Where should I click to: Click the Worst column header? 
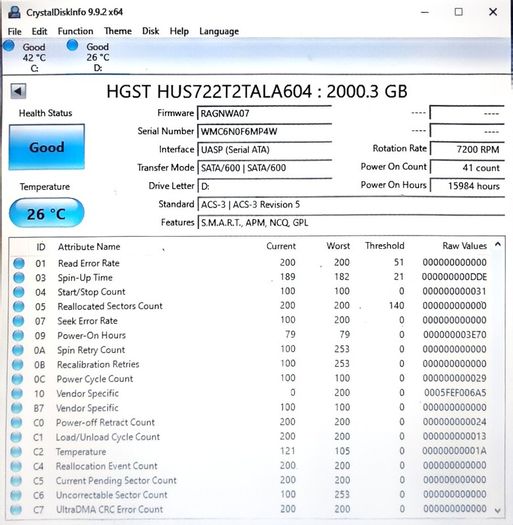(338, 246)
